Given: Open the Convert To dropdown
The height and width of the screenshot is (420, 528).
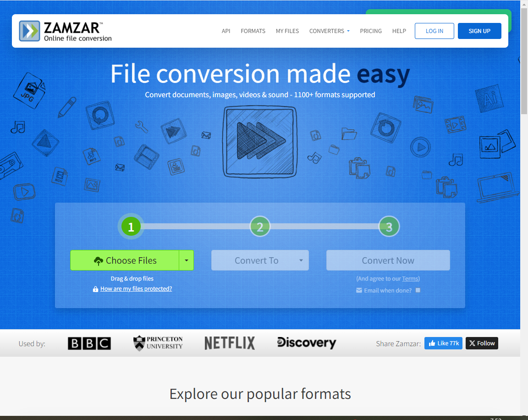Looking at the screenshot, I should (260, 260).
